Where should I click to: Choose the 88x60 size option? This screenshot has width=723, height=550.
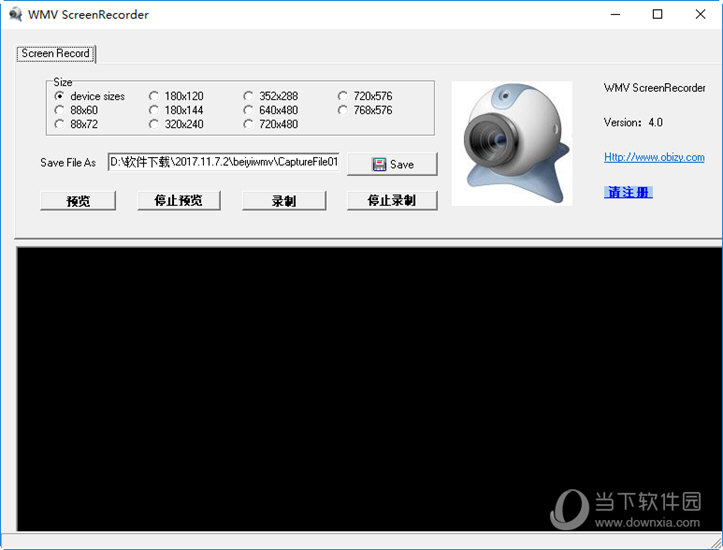coord(60,111)
